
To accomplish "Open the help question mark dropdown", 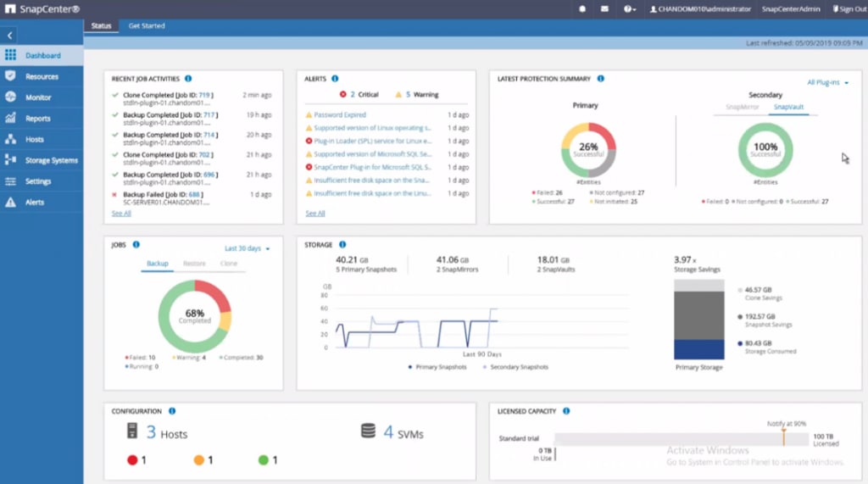I will click(629, 8).
